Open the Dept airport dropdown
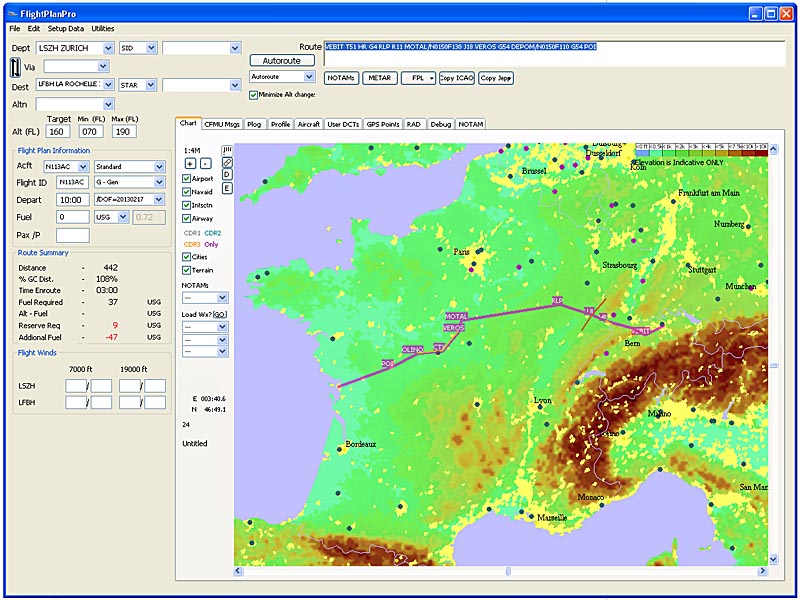The image size is (800, 600). (x=108, y=48)
